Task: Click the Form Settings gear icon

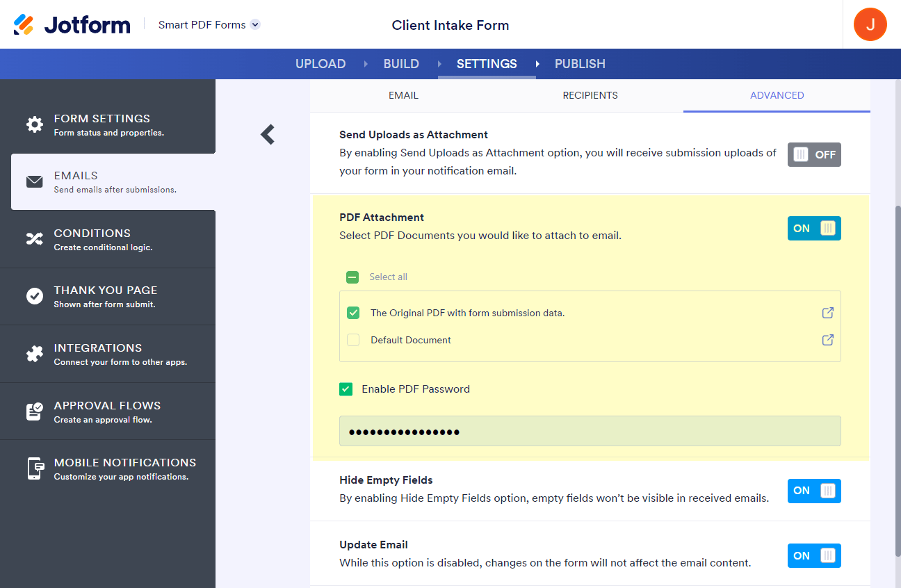Action: pos(34,124)
